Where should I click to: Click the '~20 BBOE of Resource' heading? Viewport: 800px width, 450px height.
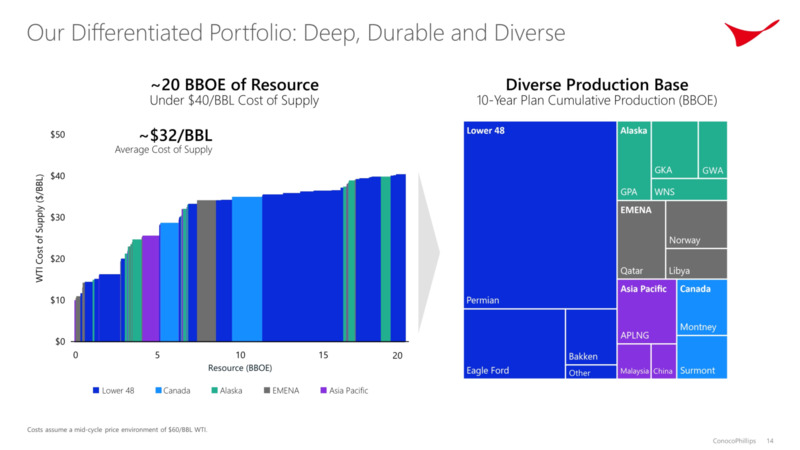coord(235,84)
